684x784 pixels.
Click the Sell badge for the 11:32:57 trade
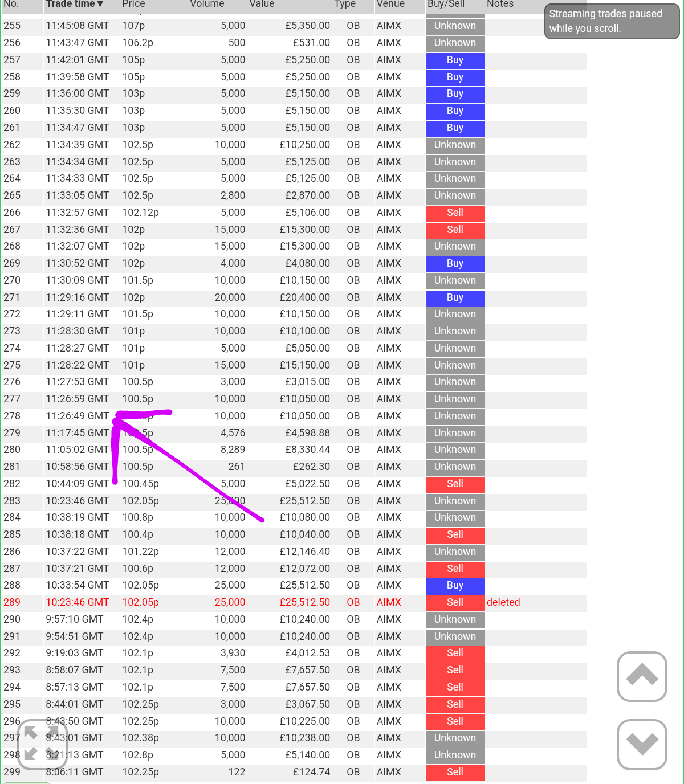[455, 213]
